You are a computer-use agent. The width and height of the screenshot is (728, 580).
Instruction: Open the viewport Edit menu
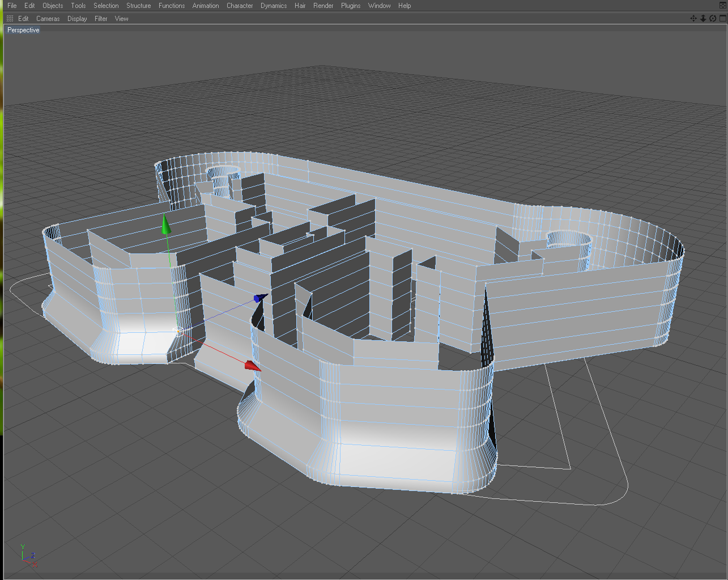(x=23, y=19)
